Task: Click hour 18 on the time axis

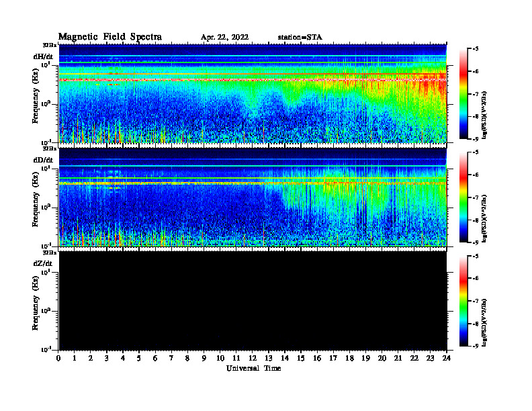Action: pyautogui.click(x=350, y=358)
